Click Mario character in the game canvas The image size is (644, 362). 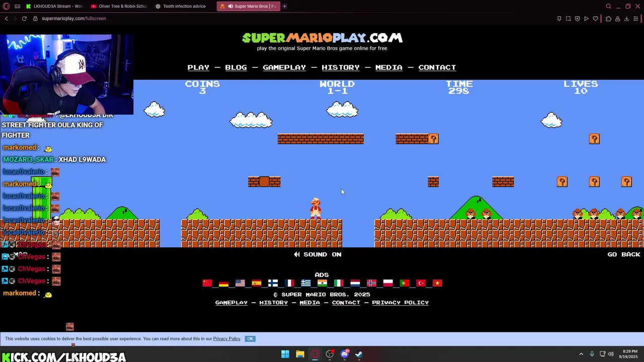click(315, 208)
